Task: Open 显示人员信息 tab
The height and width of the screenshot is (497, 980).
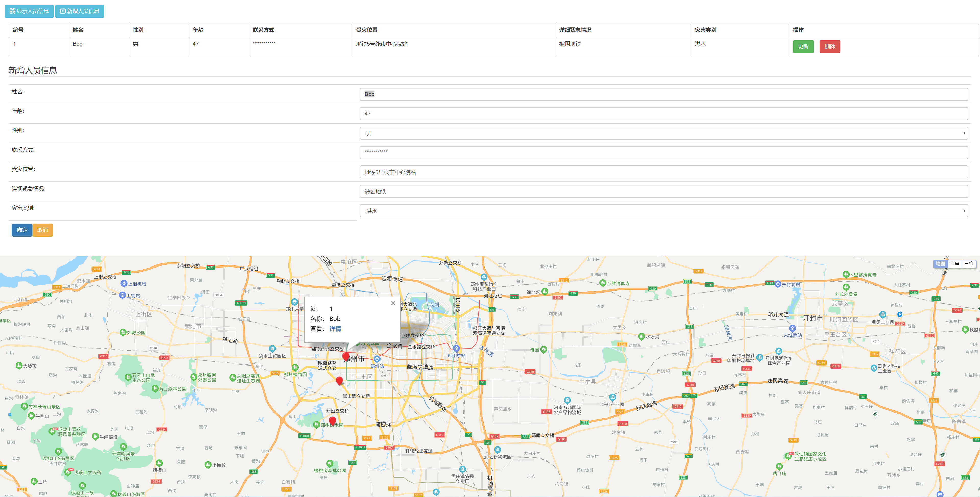Action: 29,11
